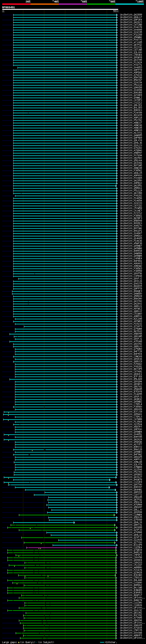Select hit label UniRef100_Q8LCE1

pos(131,105)
